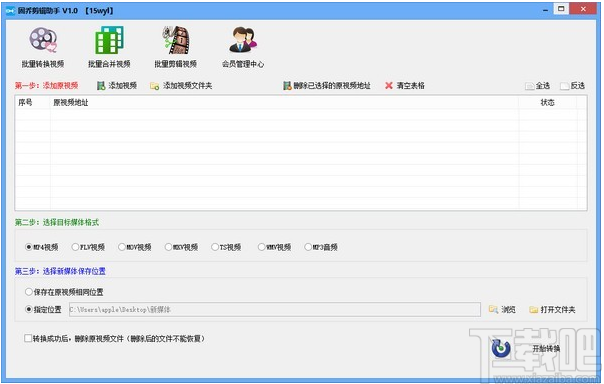
Task: Open the 批量合并视频 batch merge icon
Action: click(109, 40)
